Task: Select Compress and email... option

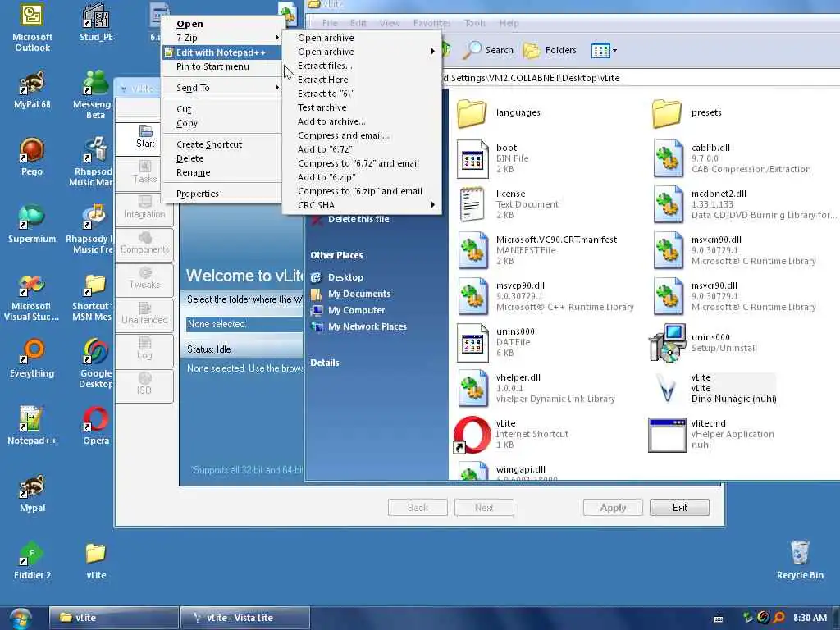Action: click(x=362, y=135)
